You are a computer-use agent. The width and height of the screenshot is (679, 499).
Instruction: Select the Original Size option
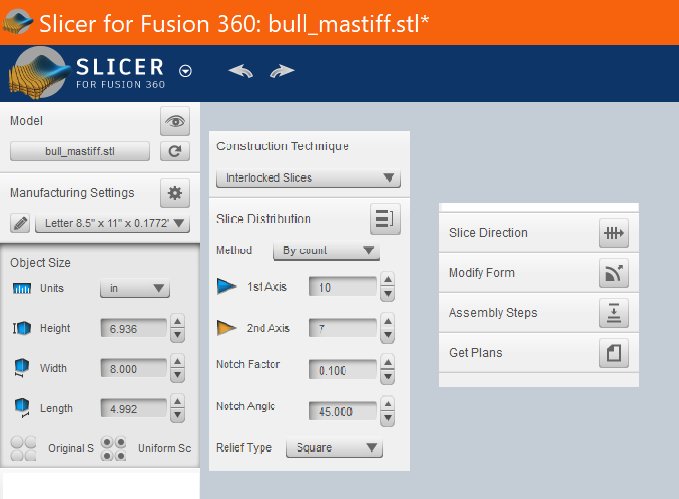[x=23, y=448]
